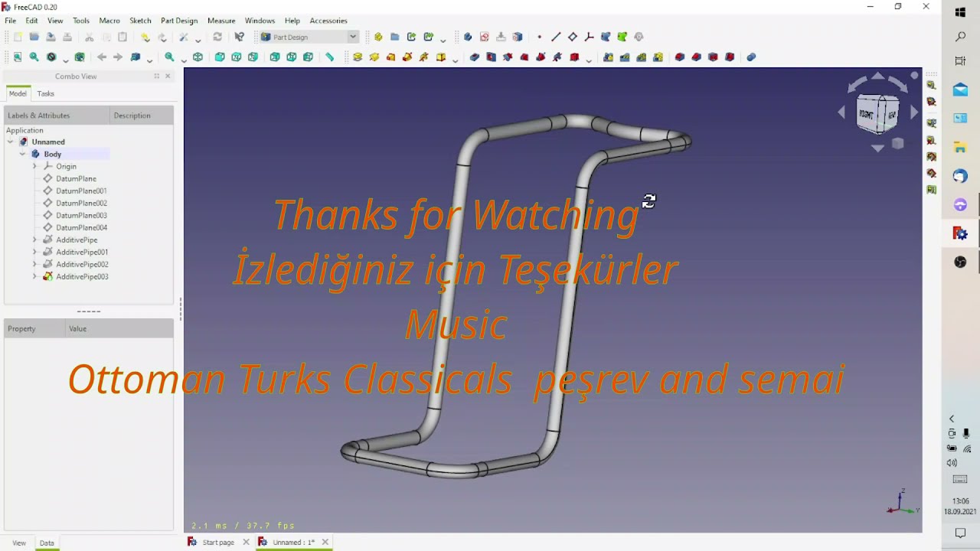Select the Mirrored feature tool
The image size is (980, 551).
(x=608, y=57)
